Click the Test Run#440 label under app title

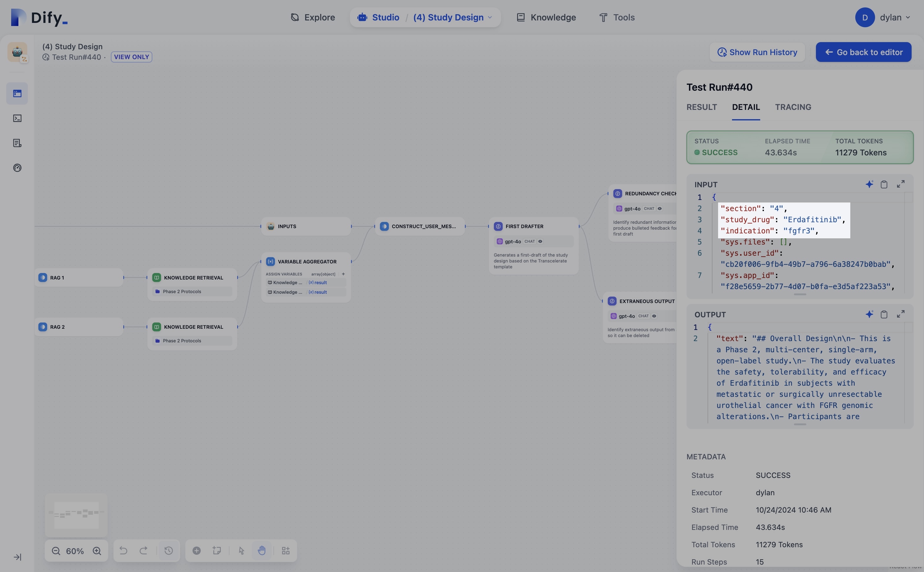coord(76,57)
